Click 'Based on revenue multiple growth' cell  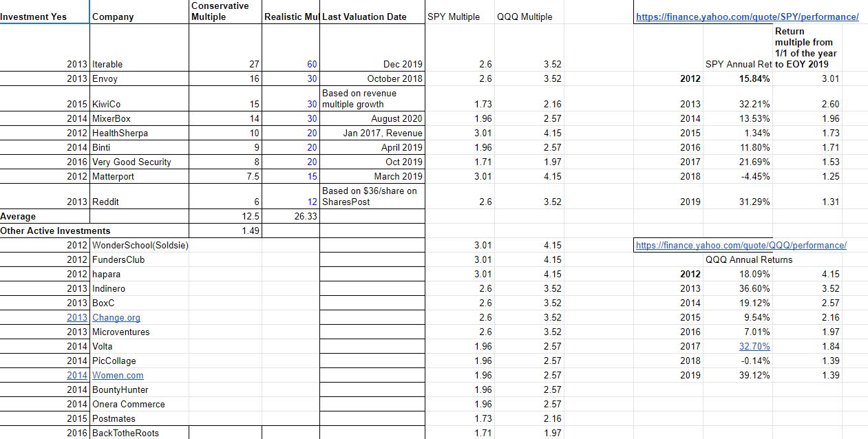[x=372, y=98]
